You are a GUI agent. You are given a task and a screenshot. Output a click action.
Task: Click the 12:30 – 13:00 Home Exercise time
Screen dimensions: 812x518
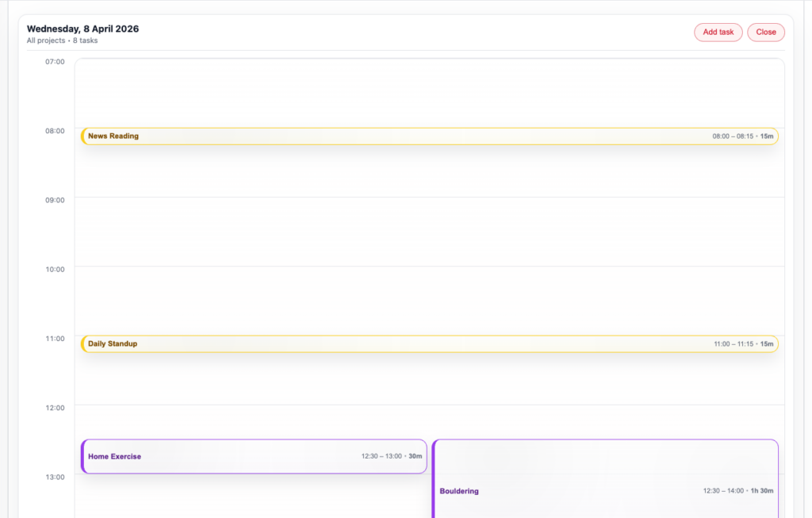click(x=381, y=457)
